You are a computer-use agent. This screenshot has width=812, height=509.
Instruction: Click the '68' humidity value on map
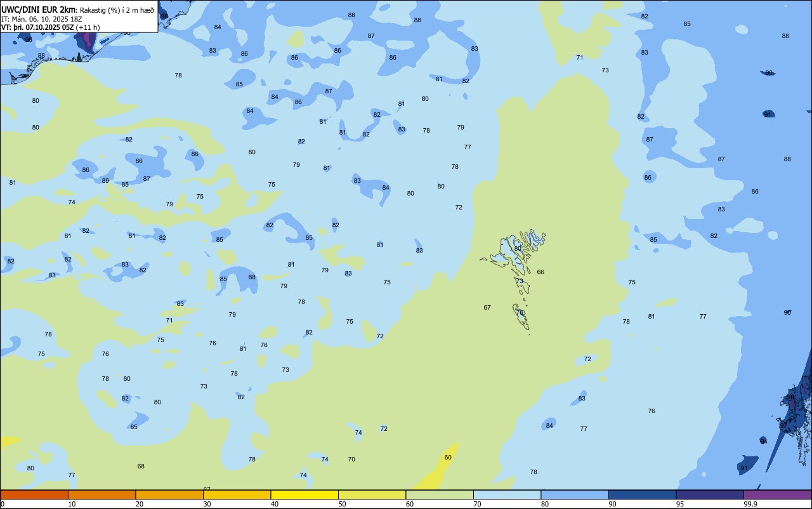[x=141, y=466]
